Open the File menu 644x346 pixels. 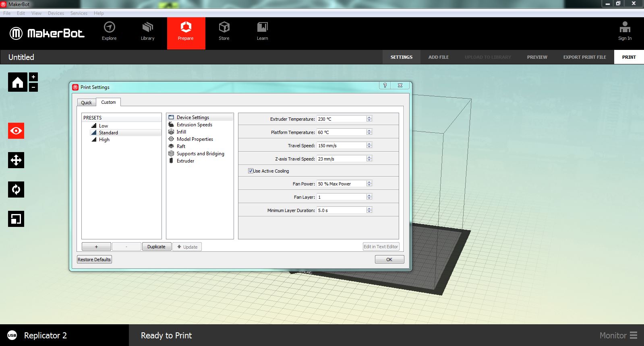pyautogui.click(x=7, y=13)
